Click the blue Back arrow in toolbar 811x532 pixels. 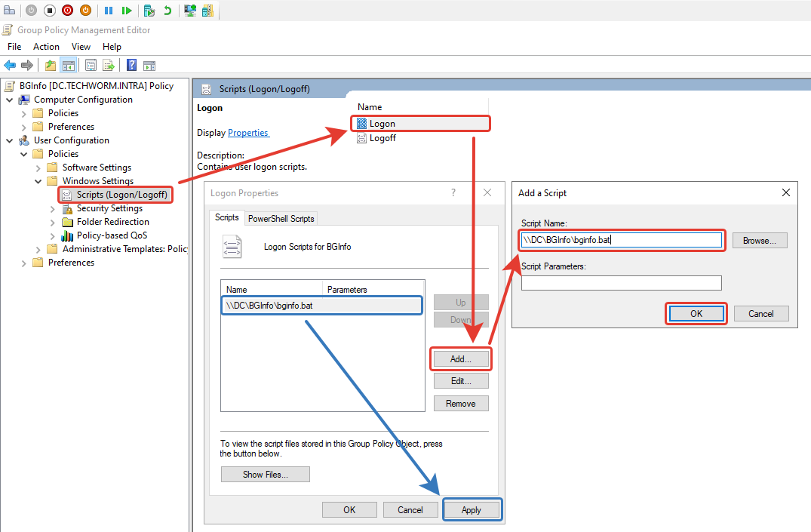point(10,66)
